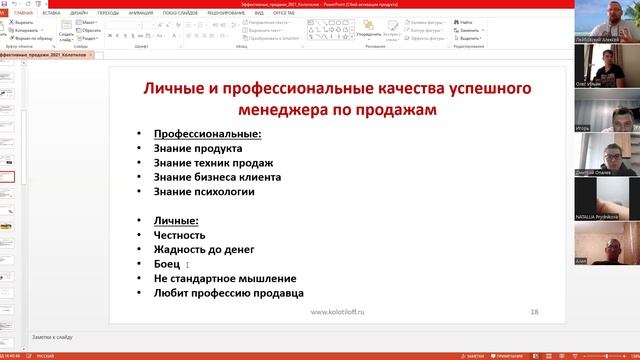Select the triangle shape in shapes gallery
This screenshot has width=640, height=360.
[x=311, y=30]
